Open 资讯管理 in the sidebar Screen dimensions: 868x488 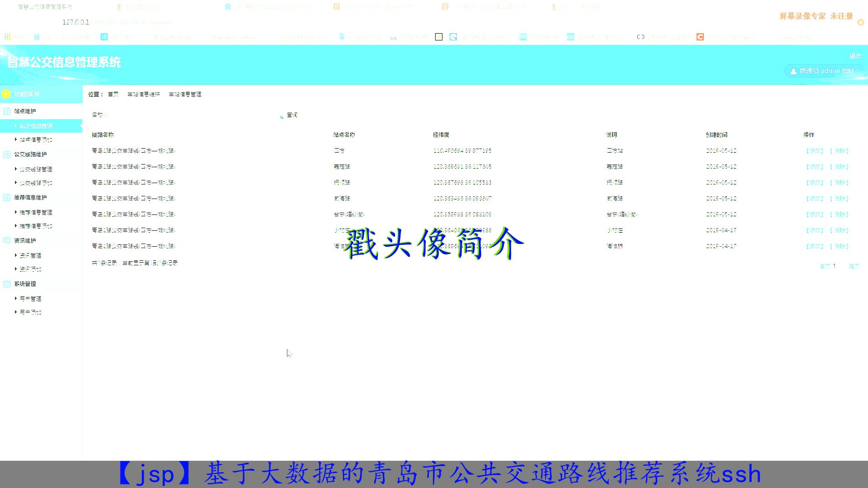coord(30,256)
